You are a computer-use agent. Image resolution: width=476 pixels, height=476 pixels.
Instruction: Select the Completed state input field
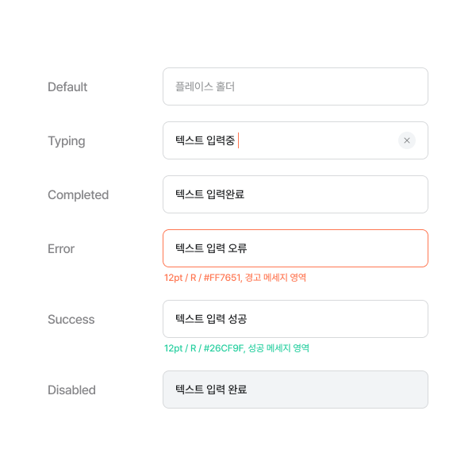click(x=295, y=194)
